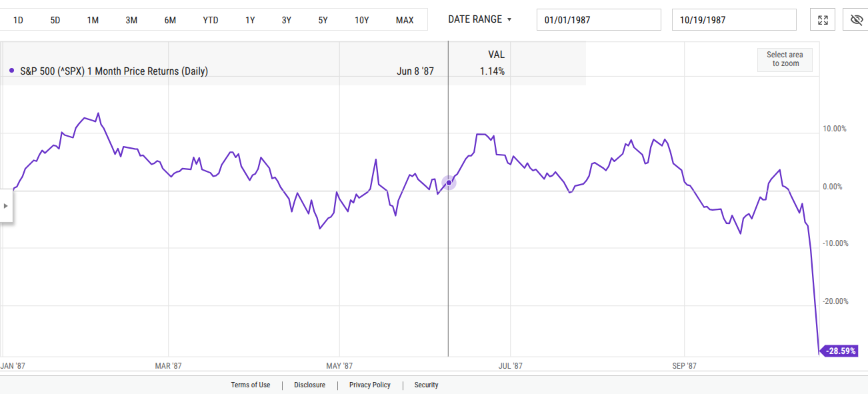Select the YTD time range
868x394 pixels.
(x=211, y=20)
